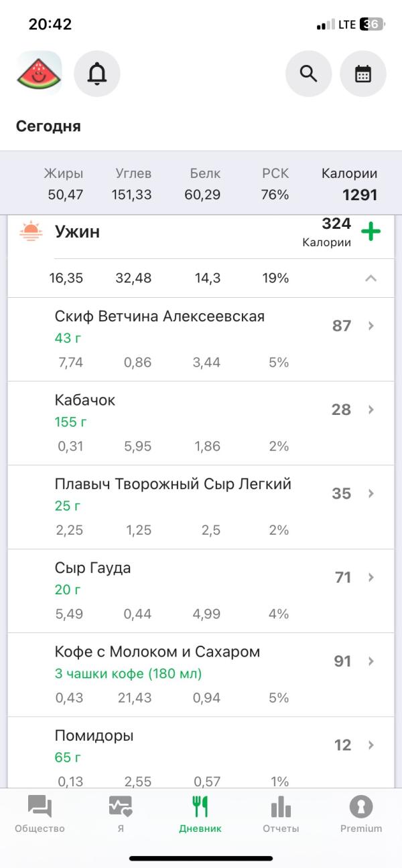Expand details arrow for Скиф Ветчина Алексеевская

click(x=372, y=326)
